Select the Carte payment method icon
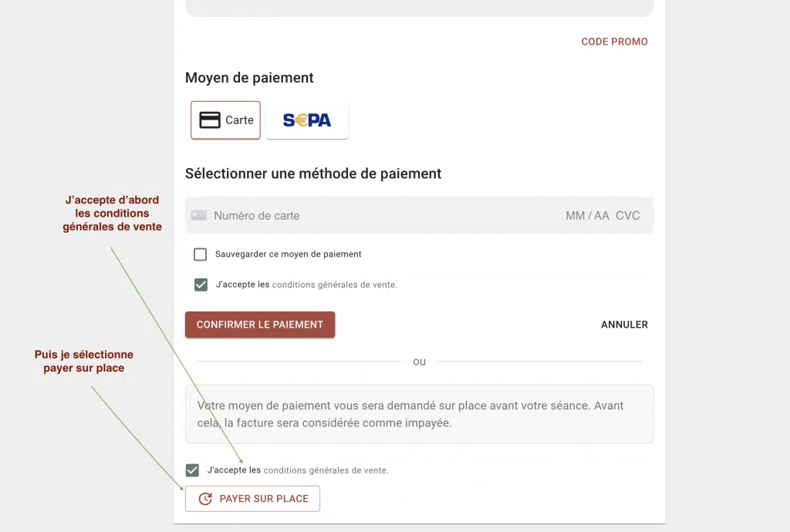Screen dimensions: 790x532 [x=225, y=120]
